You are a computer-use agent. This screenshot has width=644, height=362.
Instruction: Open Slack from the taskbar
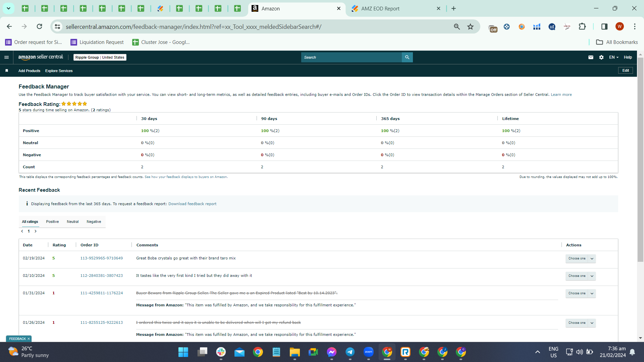pyautogui.click(x=221, y=352)
